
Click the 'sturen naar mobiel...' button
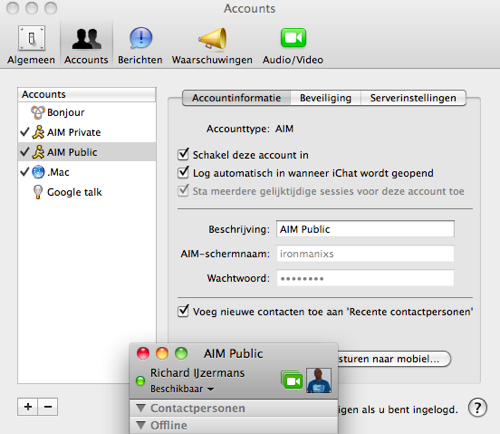point(394,359)
